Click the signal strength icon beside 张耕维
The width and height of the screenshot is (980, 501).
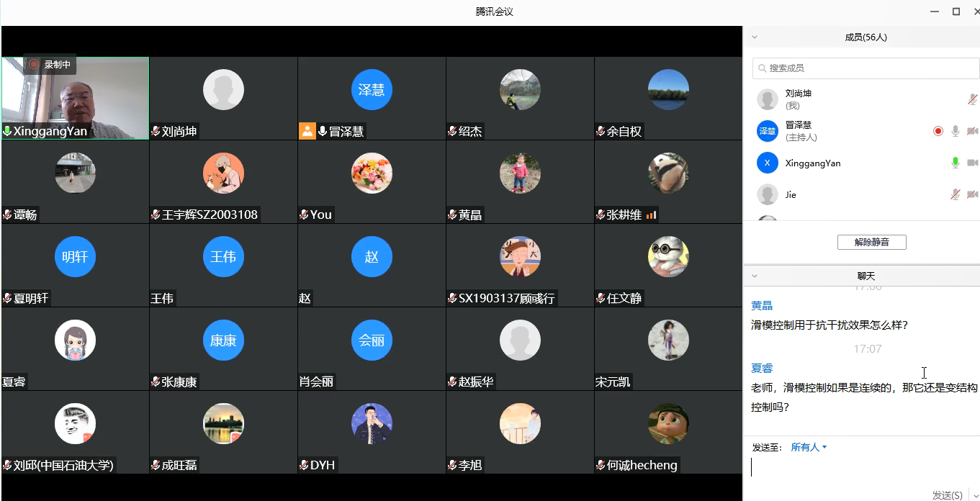pyautogui.click(x=652, y=215)
